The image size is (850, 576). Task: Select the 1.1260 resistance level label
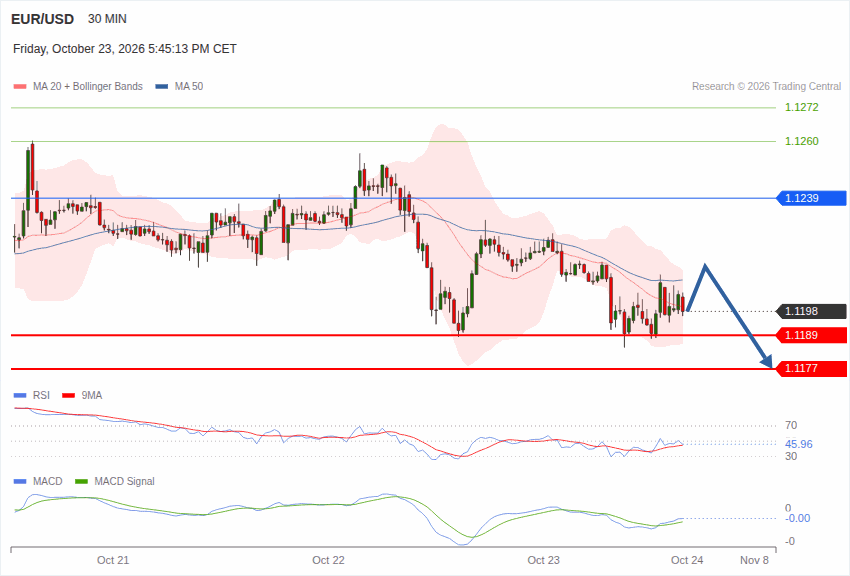click(802, 141)
